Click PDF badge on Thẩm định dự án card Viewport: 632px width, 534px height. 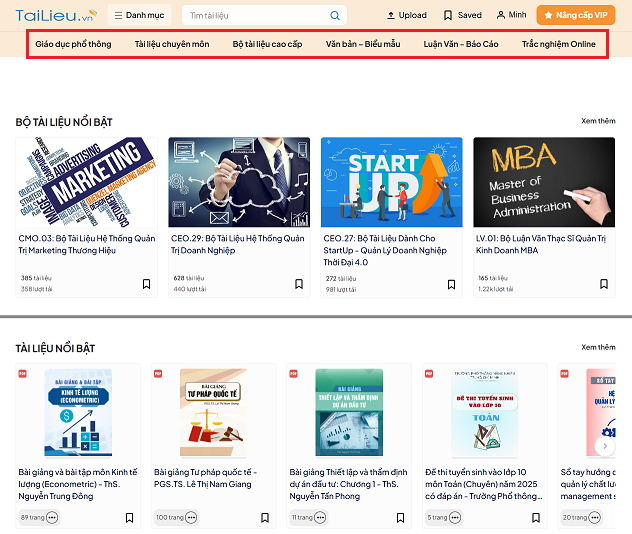pyautogui.click(x=293, y=374)
